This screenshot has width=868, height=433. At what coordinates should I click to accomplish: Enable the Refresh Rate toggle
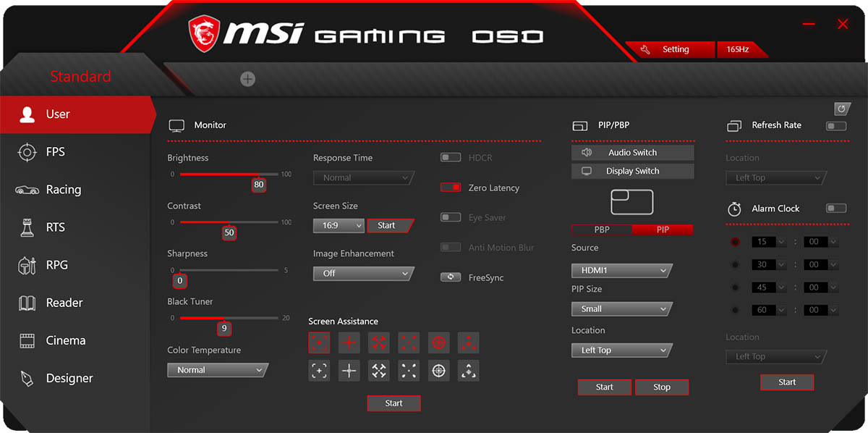(836, 126)
